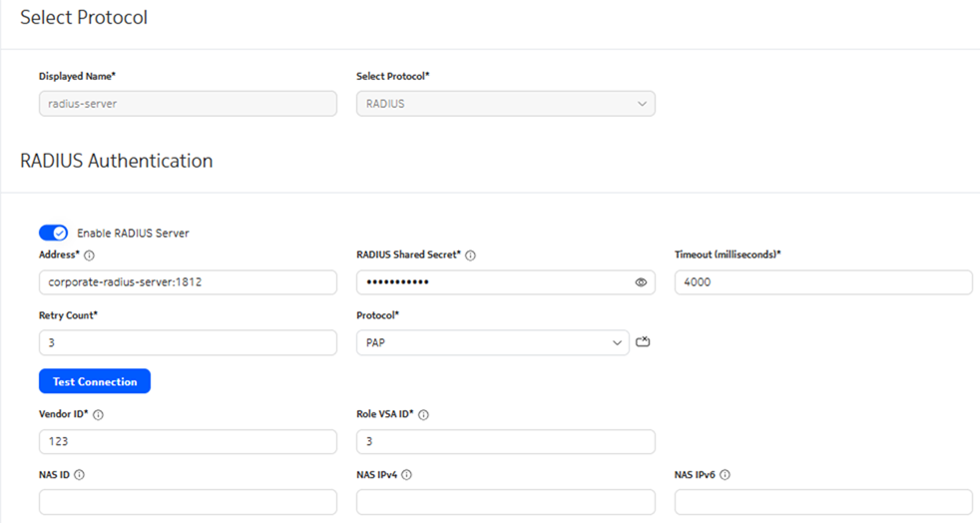Disable the Enable RADIUS Server toggle
The height and width of the screenshot is (523, 980).
pos(53,233)
